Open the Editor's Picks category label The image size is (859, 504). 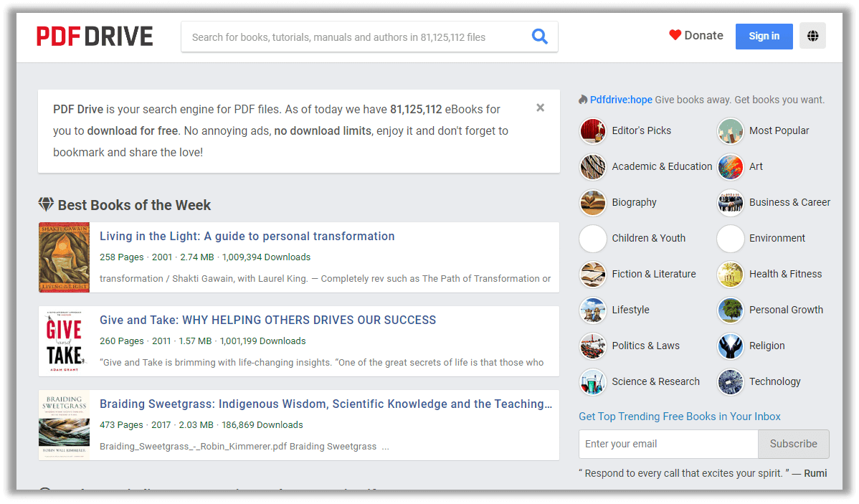pyautogui.click(x=642, y=131)
